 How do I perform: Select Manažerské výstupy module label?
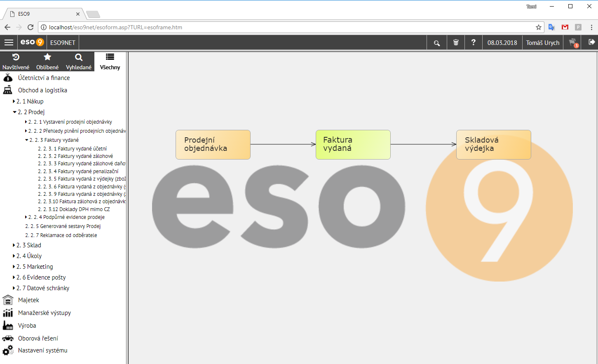coord(45,313)
